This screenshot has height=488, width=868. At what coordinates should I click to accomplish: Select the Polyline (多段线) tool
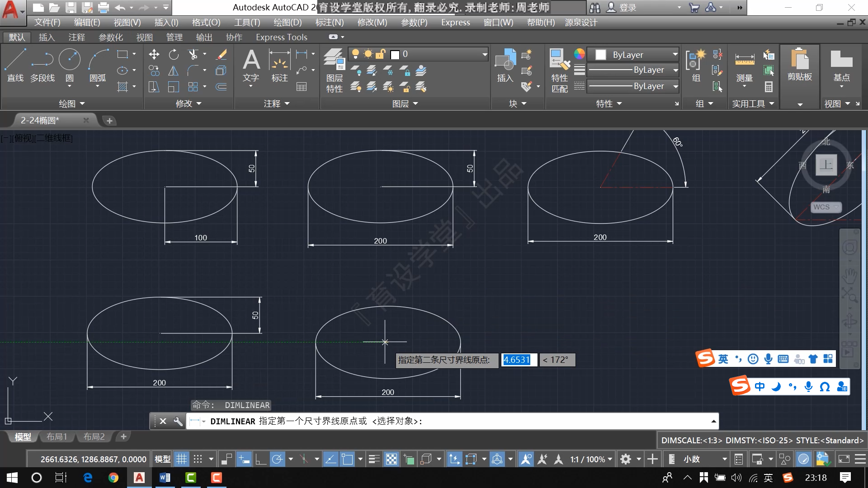[42, 66]
